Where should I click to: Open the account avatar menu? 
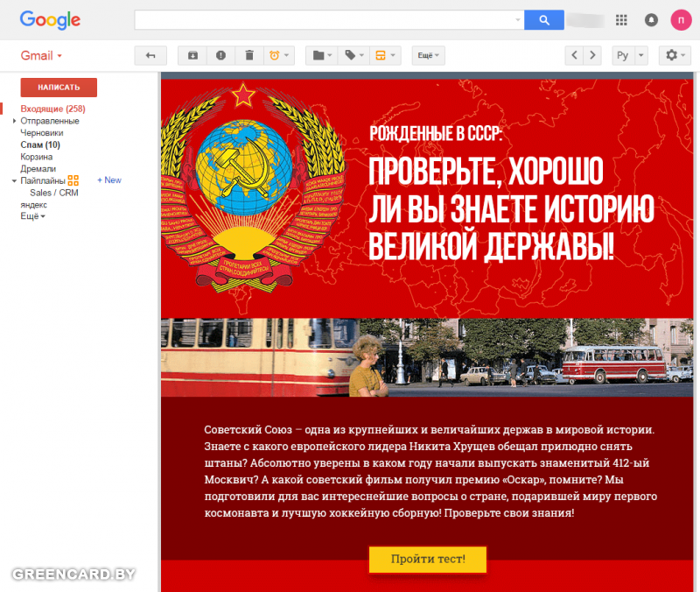pos(681,20)
